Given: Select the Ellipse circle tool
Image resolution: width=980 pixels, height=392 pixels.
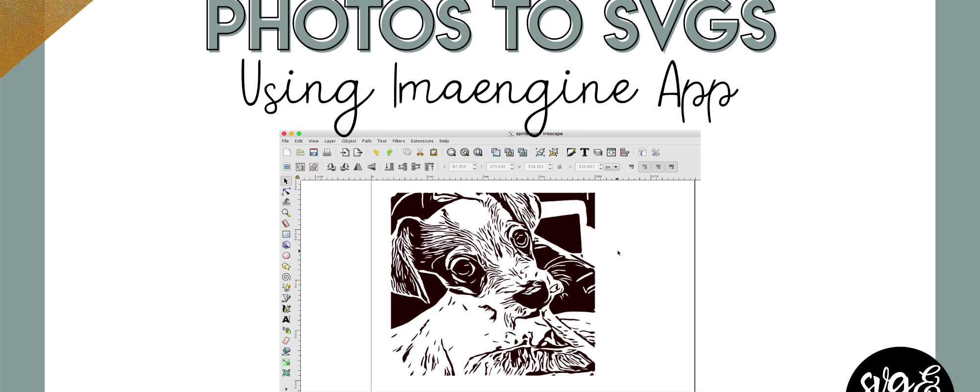Looking at the screenshot, I should tap(286, 255).
